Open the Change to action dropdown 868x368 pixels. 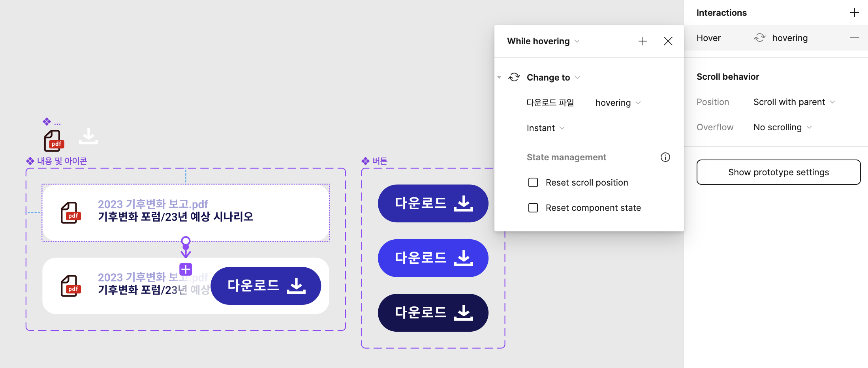tap(553, 77)
